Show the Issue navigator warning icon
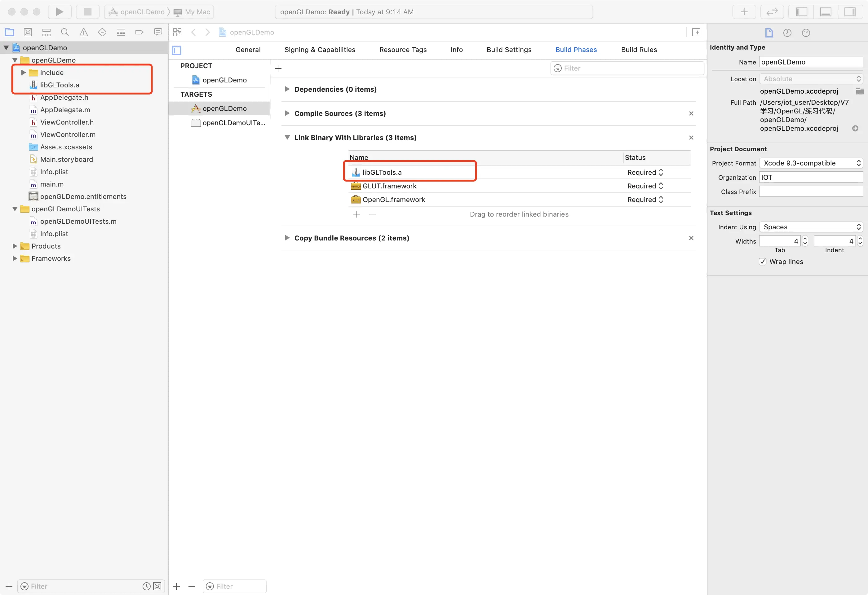The height and width of the screenshot is (595, 868). click(83, 33)
